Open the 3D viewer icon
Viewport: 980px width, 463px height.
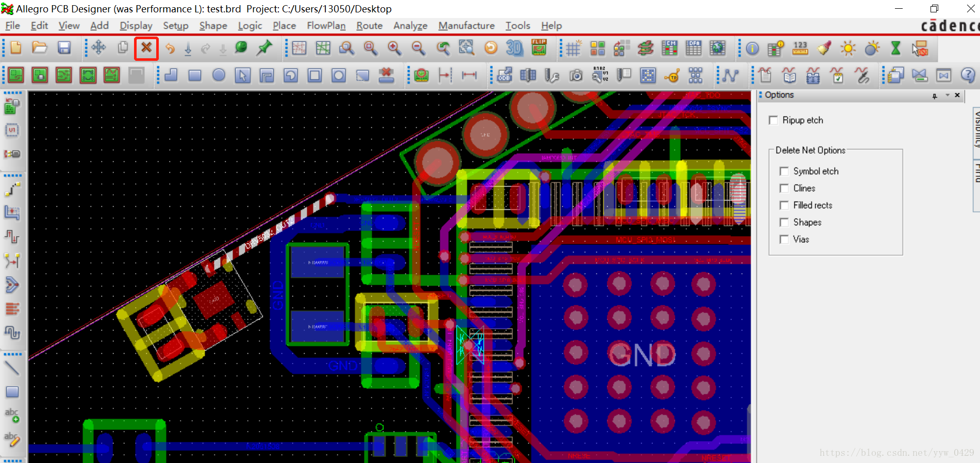coord(514,48)
